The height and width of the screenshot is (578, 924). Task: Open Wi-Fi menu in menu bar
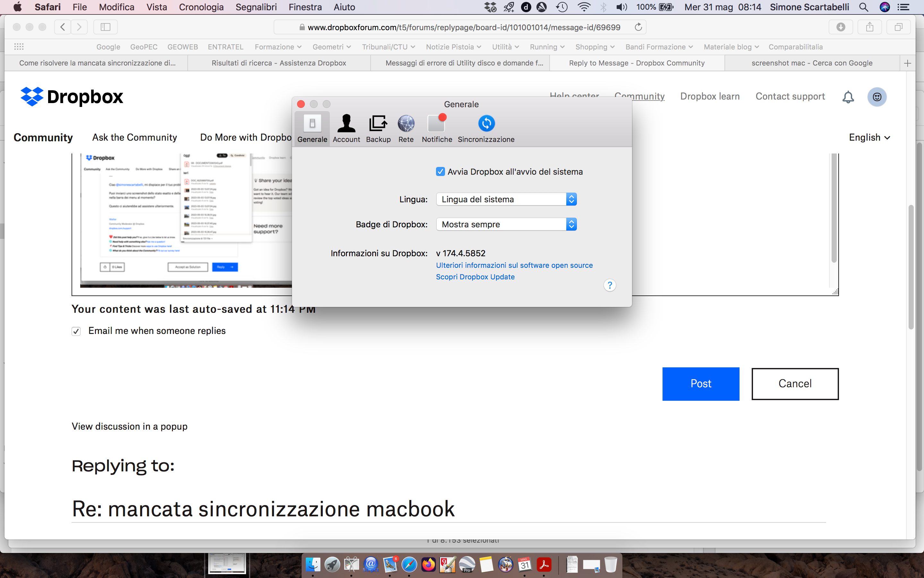tap(583, 7)
